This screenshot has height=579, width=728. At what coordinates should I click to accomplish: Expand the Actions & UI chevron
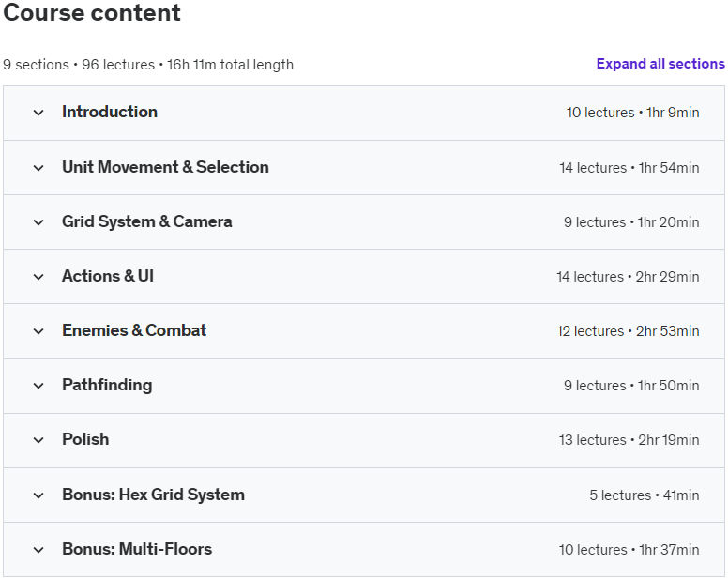coord(38,277)
